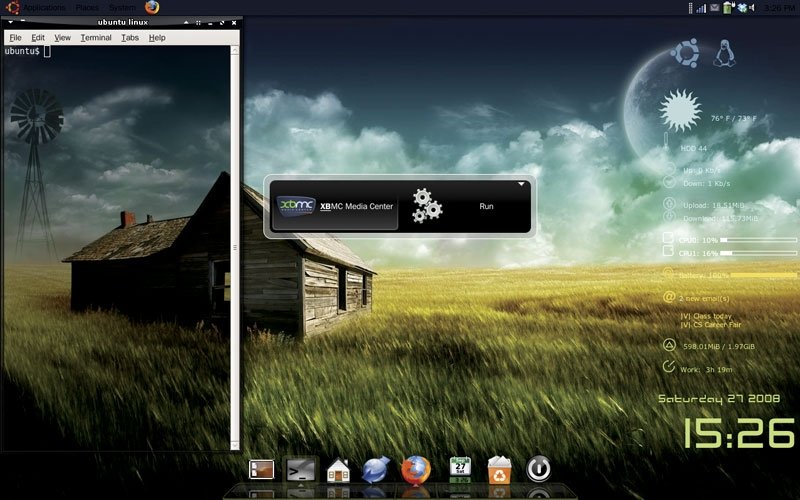This screenshot has width=800, height=500.
Task: Open the Tabs menu in terminal
Action: (130, 38)
